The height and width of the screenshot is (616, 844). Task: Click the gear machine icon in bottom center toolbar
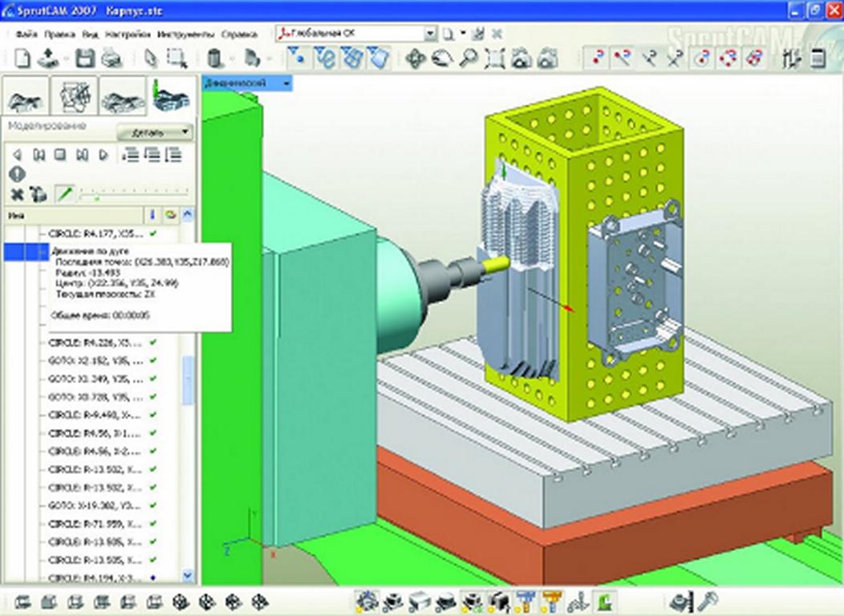(x=367, y=601)
